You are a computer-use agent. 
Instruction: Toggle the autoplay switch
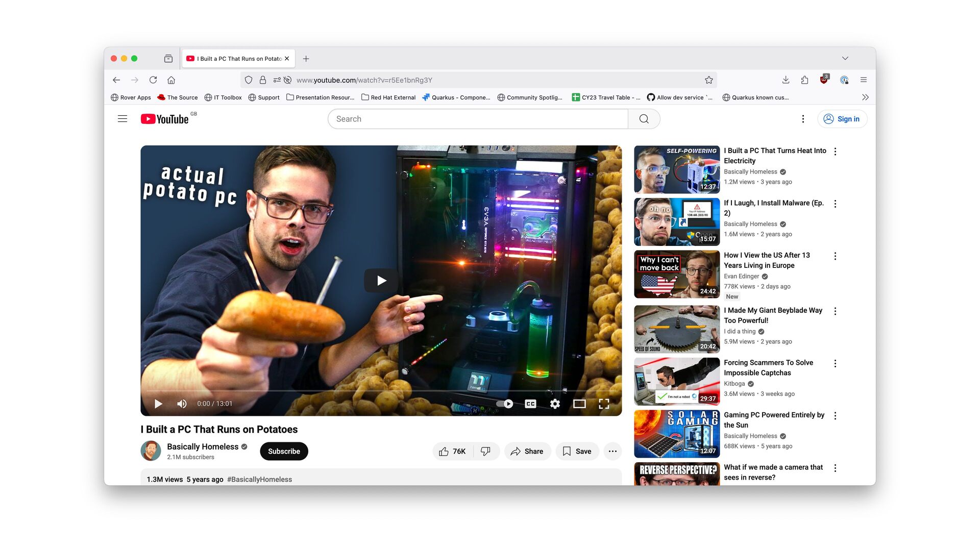click(505, 404)
